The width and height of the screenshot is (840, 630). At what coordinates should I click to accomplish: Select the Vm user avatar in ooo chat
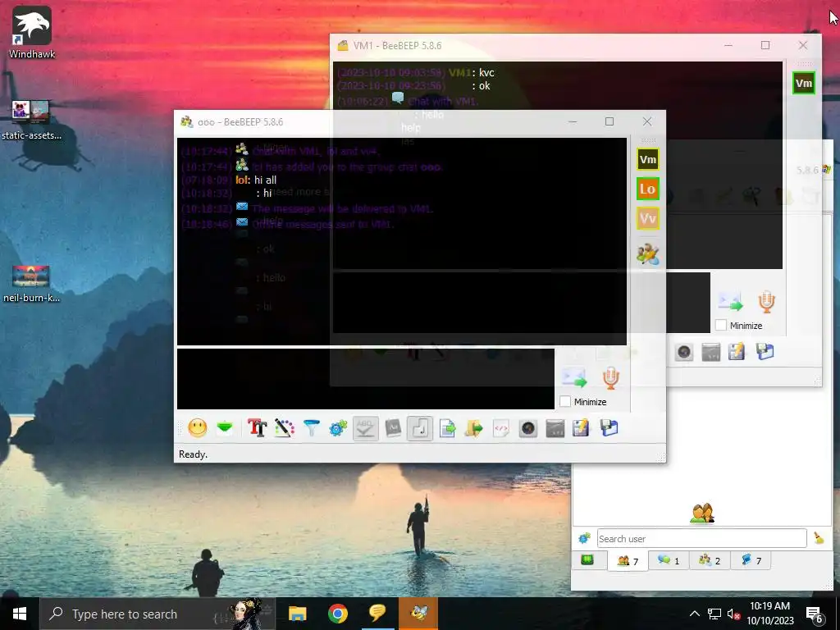click(x=648, y=159)
